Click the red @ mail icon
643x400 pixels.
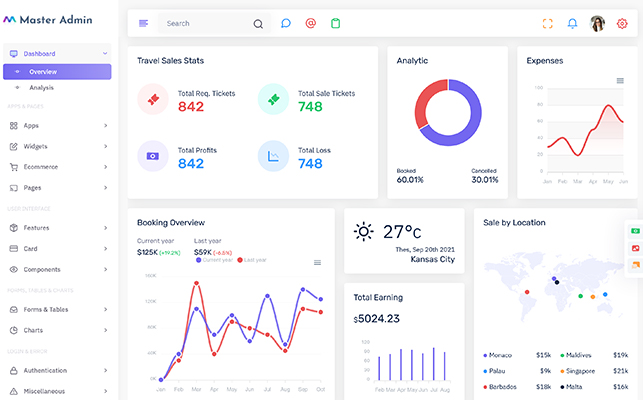point(310,23)
